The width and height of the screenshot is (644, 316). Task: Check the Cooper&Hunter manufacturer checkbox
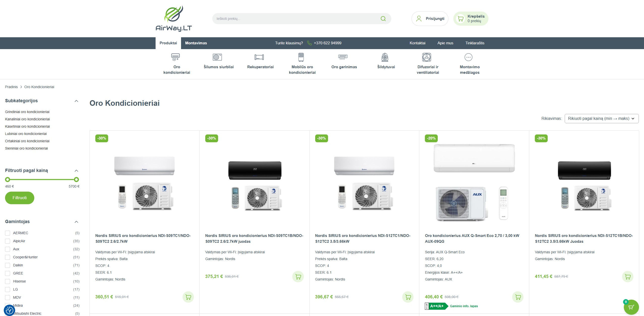pos(8,257)
